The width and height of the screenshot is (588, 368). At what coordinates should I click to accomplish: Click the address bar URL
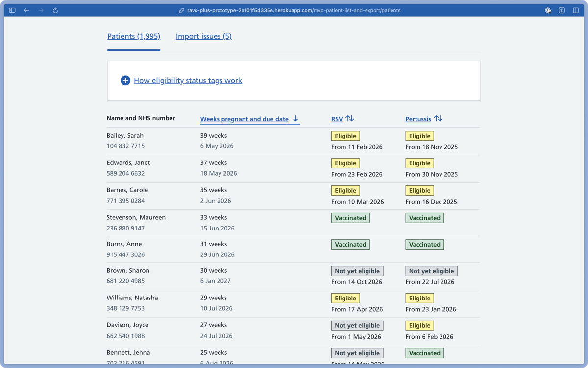[x=294, y=10]
